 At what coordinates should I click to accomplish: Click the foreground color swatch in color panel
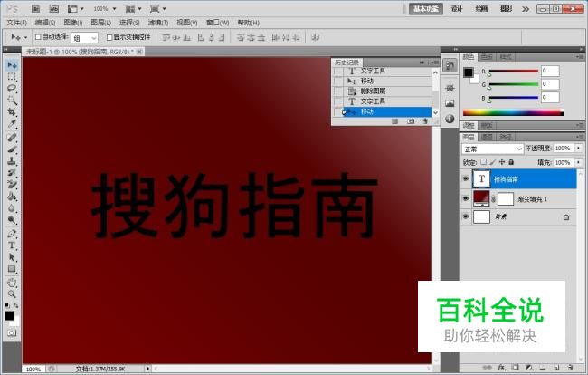[468, 72]
